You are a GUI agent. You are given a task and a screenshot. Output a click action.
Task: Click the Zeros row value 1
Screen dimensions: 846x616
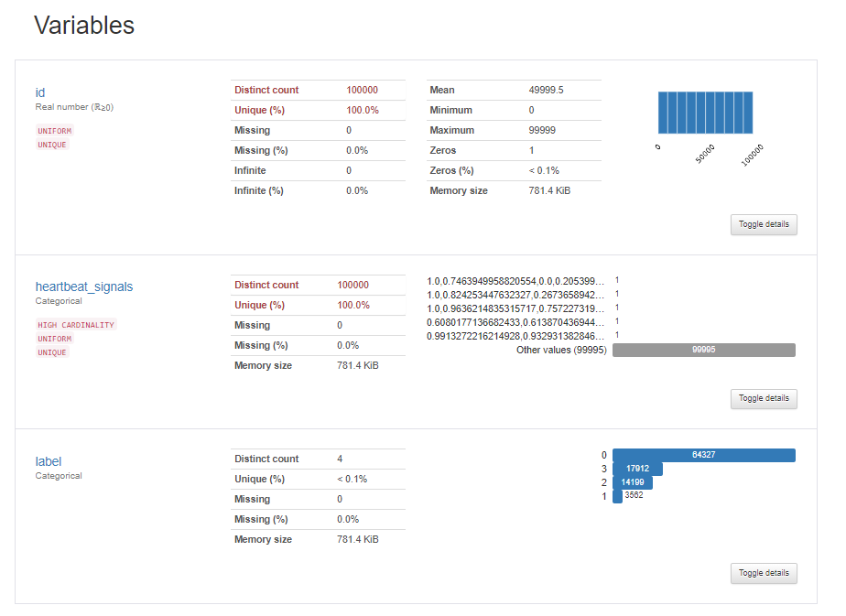coord(531,150)
